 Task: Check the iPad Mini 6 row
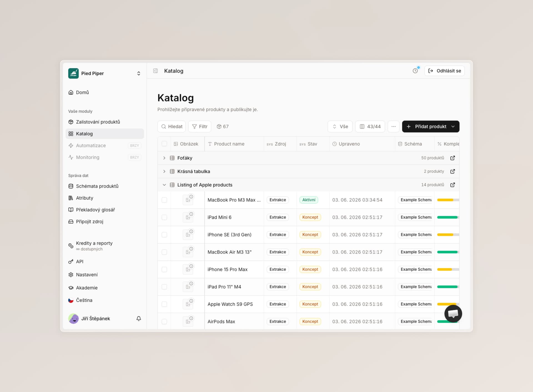point(164,217)
